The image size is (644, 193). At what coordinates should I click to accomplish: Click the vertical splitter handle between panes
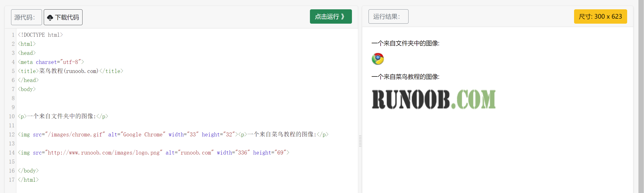click(x=360, y=141)
